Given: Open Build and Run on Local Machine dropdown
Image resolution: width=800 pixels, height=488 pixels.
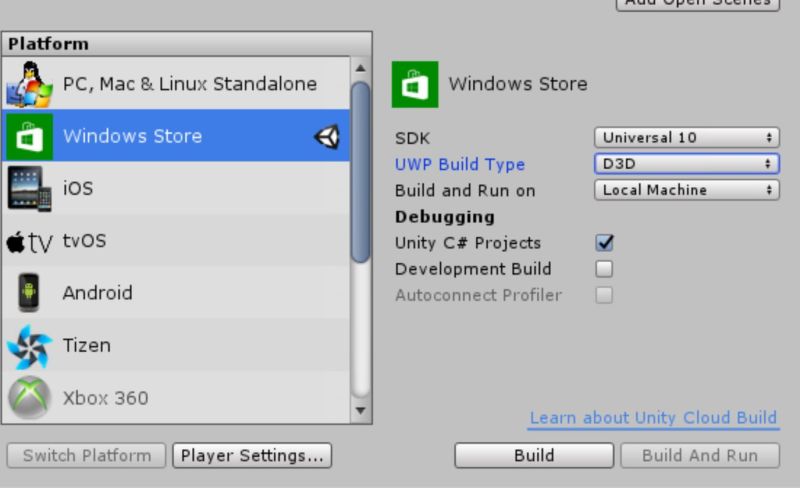Looking at the screenshot, I should pos(687,190).
